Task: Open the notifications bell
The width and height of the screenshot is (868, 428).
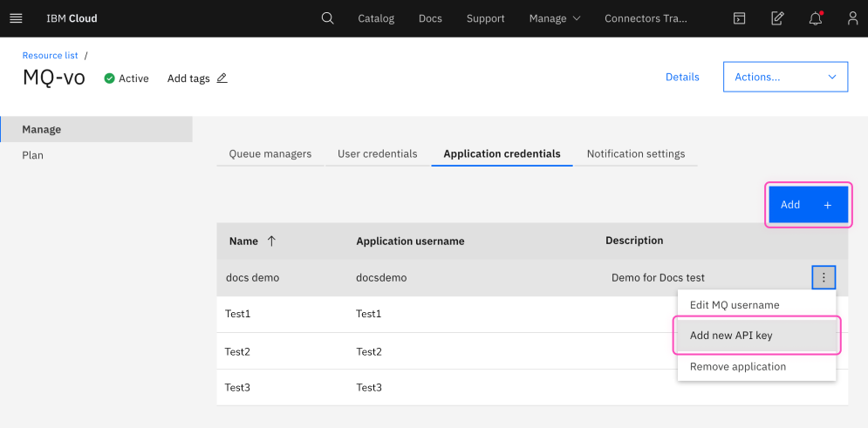Action: click(x=816, y=18)
